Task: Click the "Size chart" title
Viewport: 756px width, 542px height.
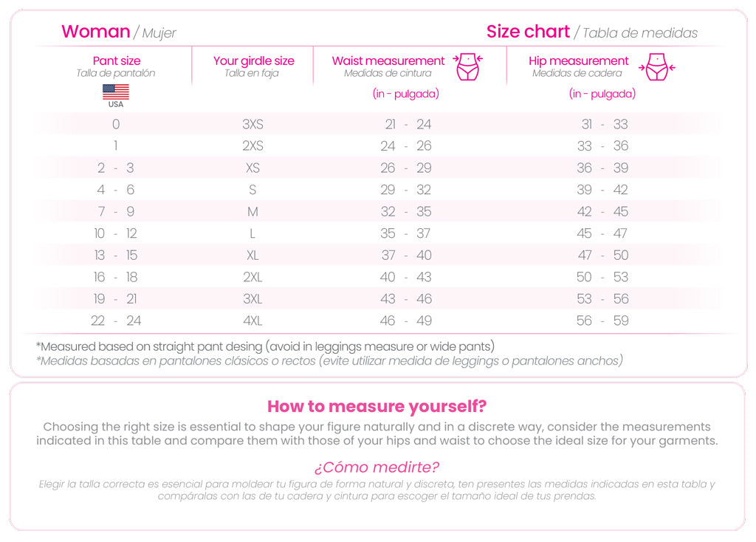Action: tap(528, 32)
